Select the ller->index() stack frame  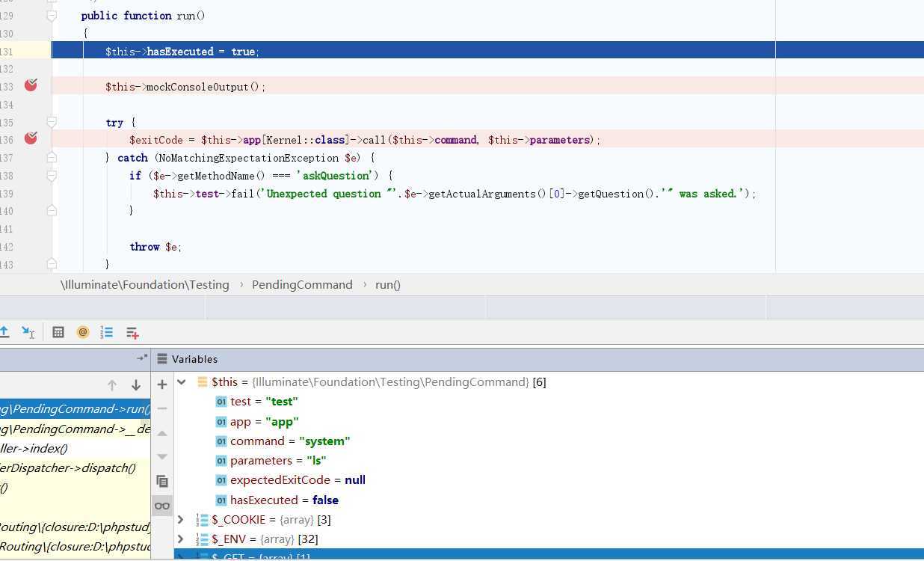pos(34,449)
